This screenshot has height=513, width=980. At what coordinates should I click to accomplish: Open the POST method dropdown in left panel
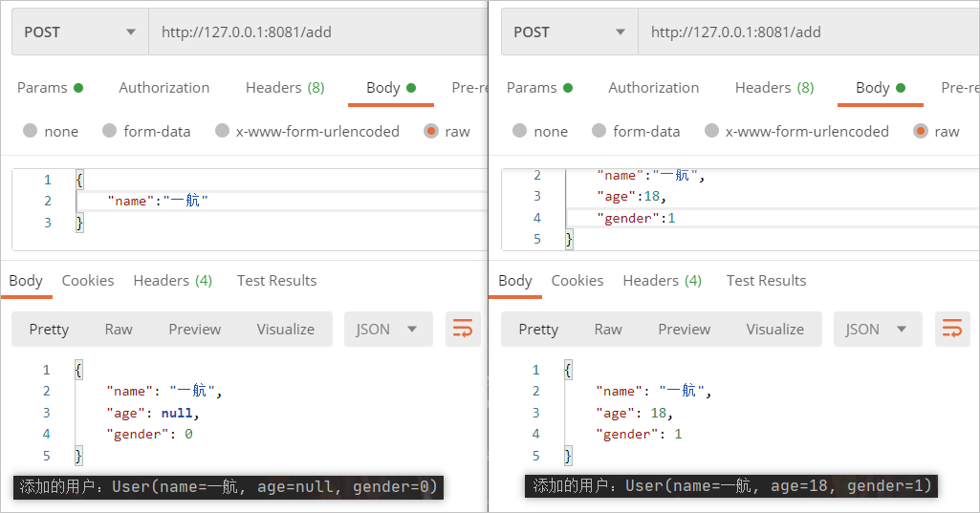tap(80, 32)
